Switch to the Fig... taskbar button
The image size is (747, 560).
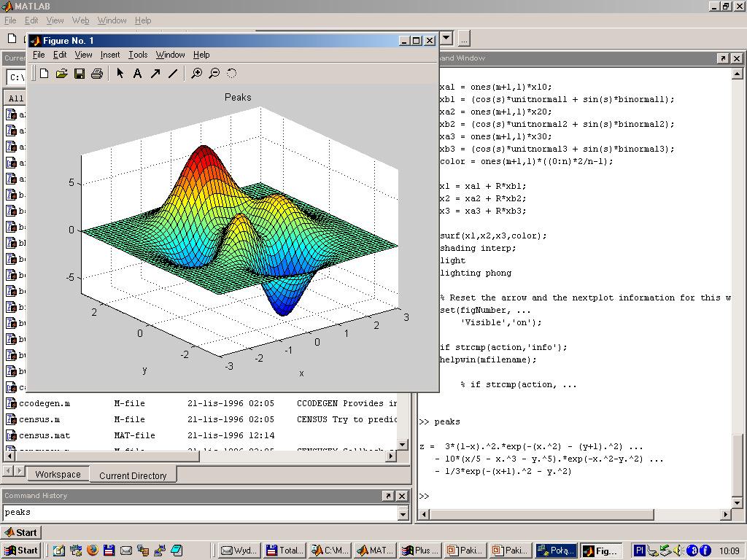602,551
